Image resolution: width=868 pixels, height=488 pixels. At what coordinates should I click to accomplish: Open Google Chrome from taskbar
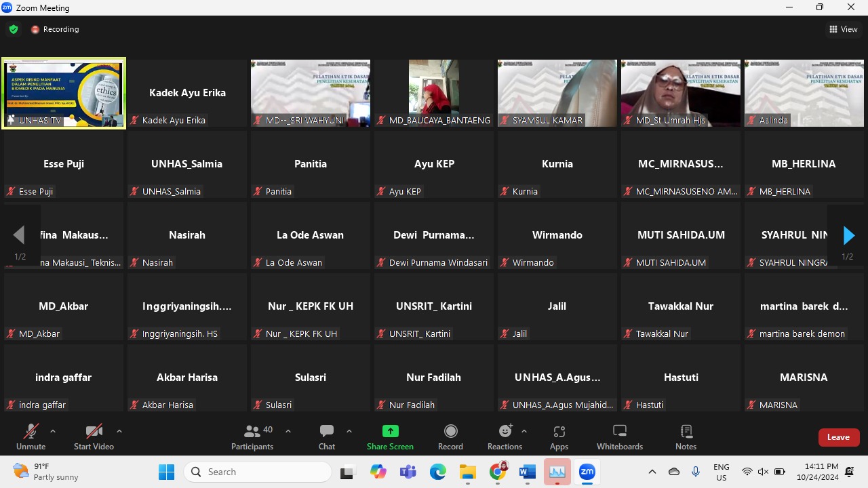pos(498,472)
